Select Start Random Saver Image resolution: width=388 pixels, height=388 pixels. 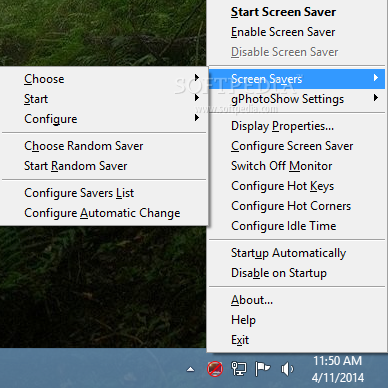[x=104, y=166]
